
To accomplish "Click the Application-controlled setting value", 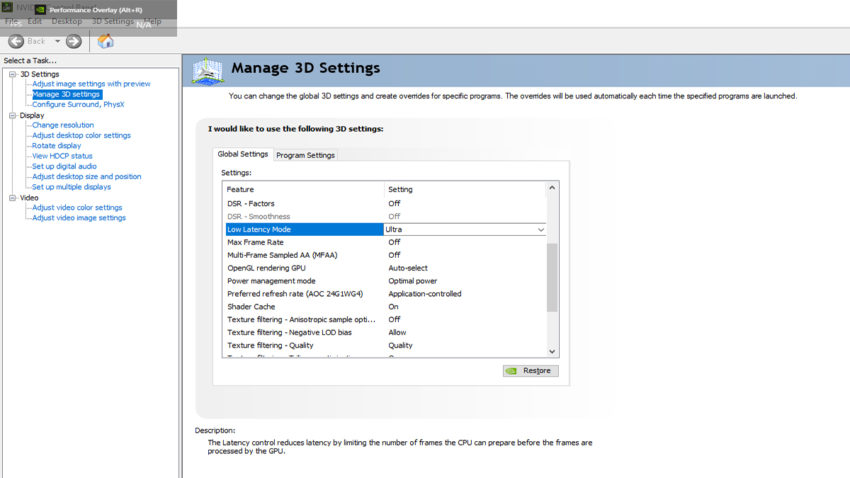I will point(424,294).
